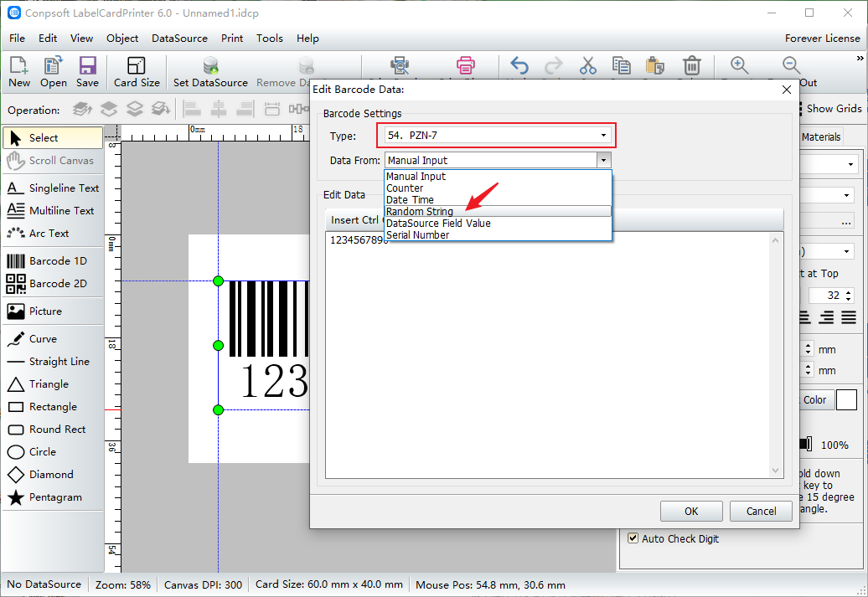Click the edit data vertical scrollbar

pyautogui.click(x=775, y=355)
